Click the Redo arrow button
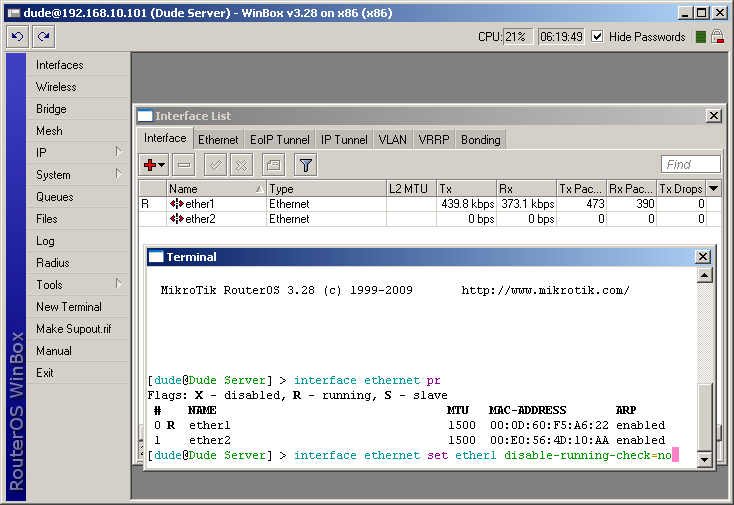Screen dimensions: 734x505 point(44,37)
